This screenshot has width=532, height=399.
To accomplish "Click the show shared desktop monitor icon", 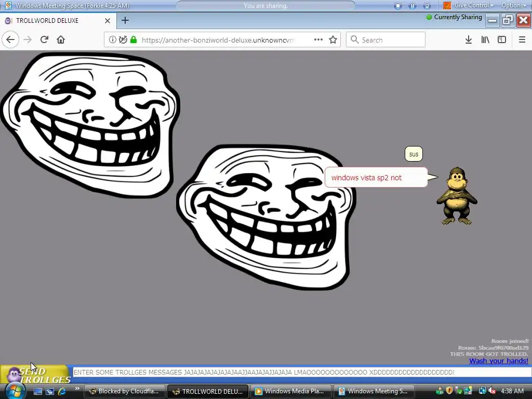I will 427,6.
